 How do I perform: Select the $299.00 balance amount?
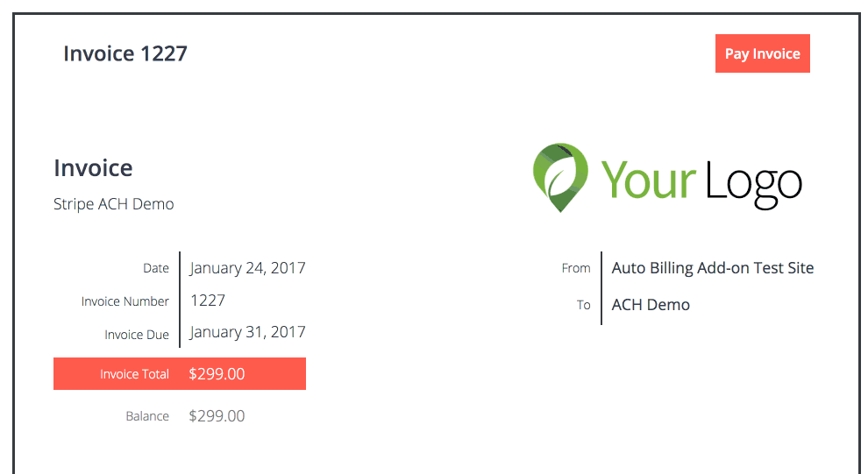(x=217, y=416)
